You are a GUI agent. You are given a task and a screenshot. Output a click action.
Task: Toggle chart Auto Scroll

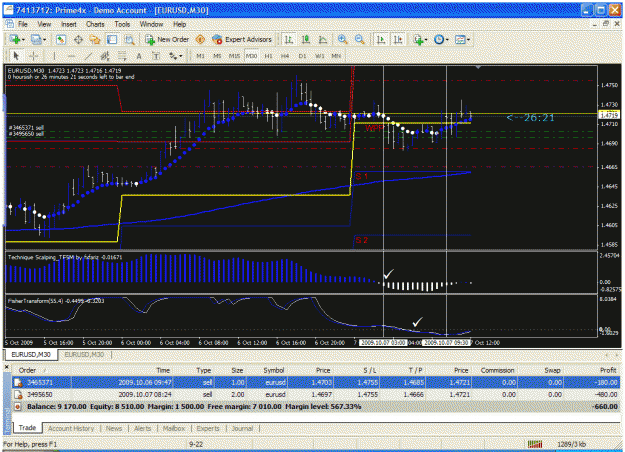(x=381, y=39)
